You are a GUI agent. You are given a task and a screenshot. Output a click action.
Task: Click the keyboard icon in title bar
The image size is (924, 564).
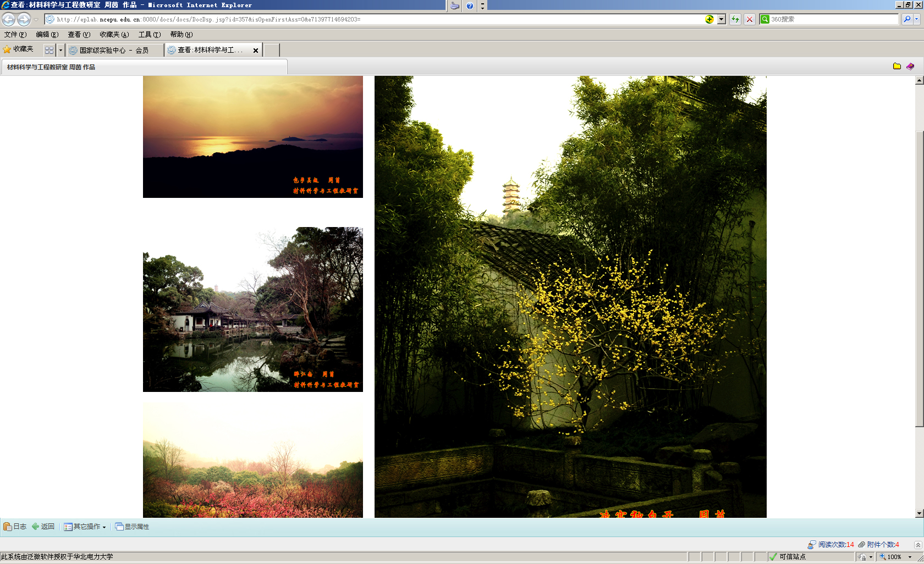click(455, 5)
